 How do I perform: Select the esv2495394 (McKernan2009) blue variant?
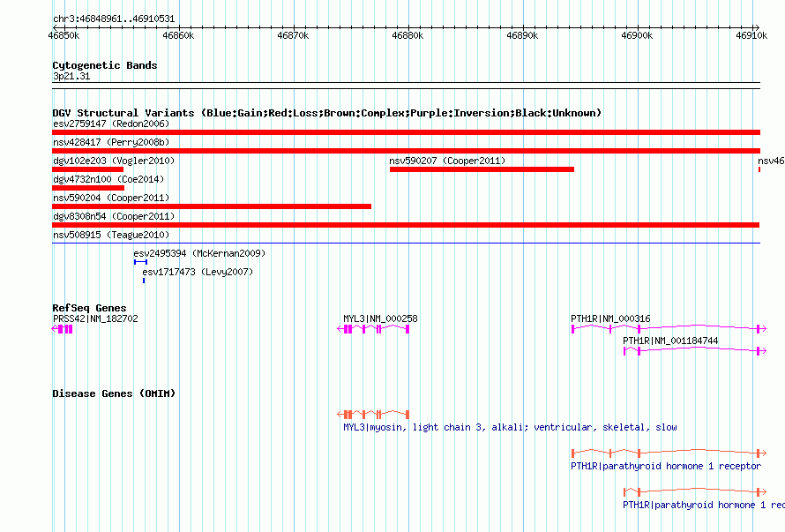click(140, 262)
